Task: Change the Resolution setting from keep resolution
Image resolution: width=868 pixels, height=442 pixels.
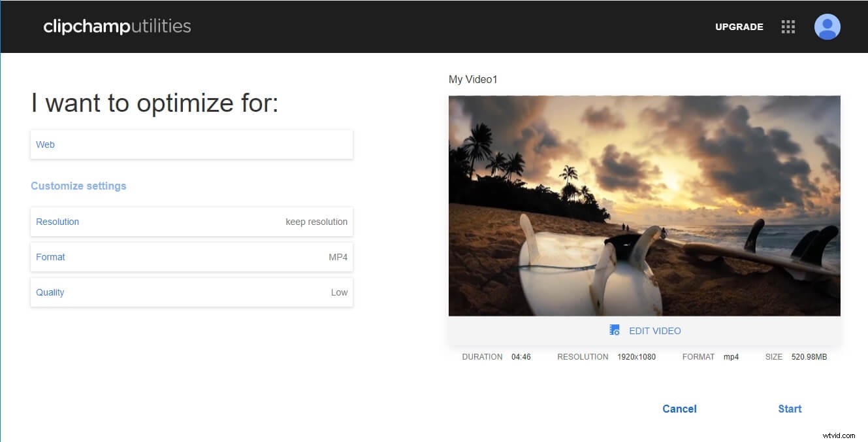Action: (x=191, y=222)
